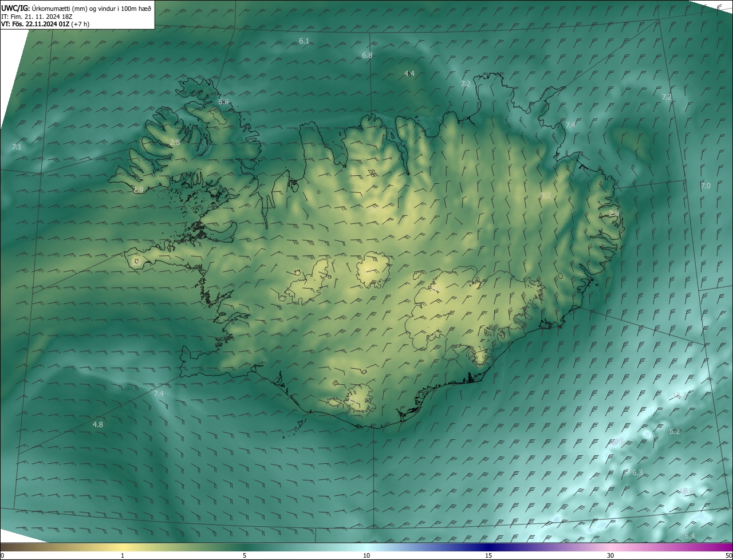Select the "VT: Fös. 22.11.2024 01Z" valid time

[35, 24]
